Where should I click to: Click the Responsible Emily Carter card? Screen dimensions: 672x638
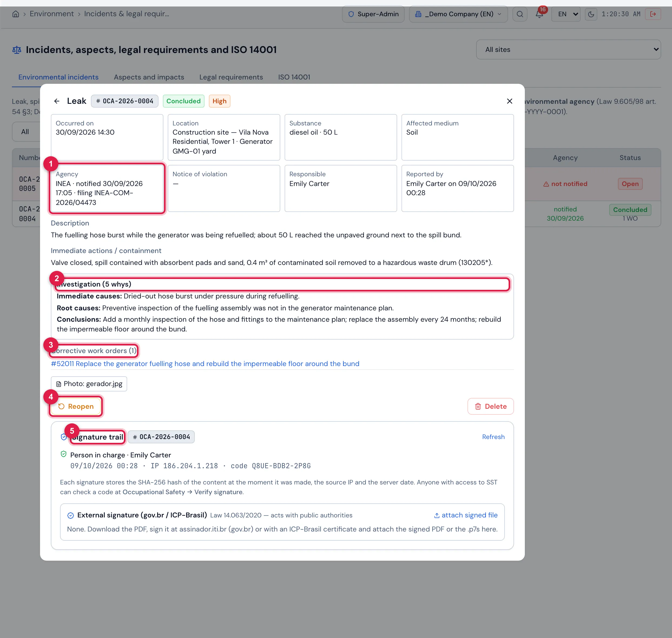point(341,189)
